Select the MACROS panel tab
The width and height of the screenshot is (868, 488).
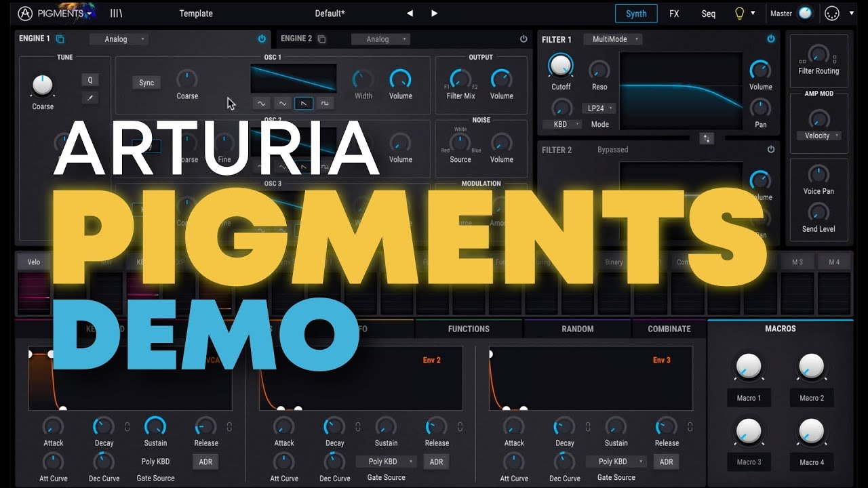click(x=781, y=329)
